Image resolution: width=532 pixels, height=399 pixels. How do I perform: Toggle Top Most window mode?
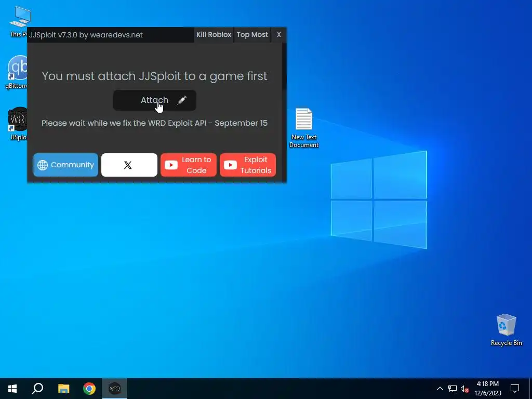[252, 35]
